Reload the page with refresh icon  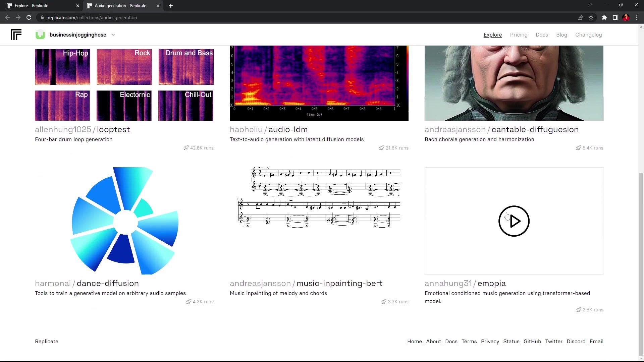click(29, 17)
